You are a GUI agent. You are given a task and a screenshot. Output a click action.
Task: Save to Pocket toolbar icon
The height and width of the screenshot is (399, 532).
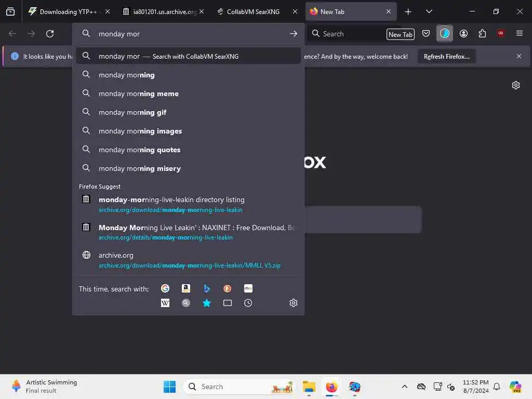click(426, 34)
